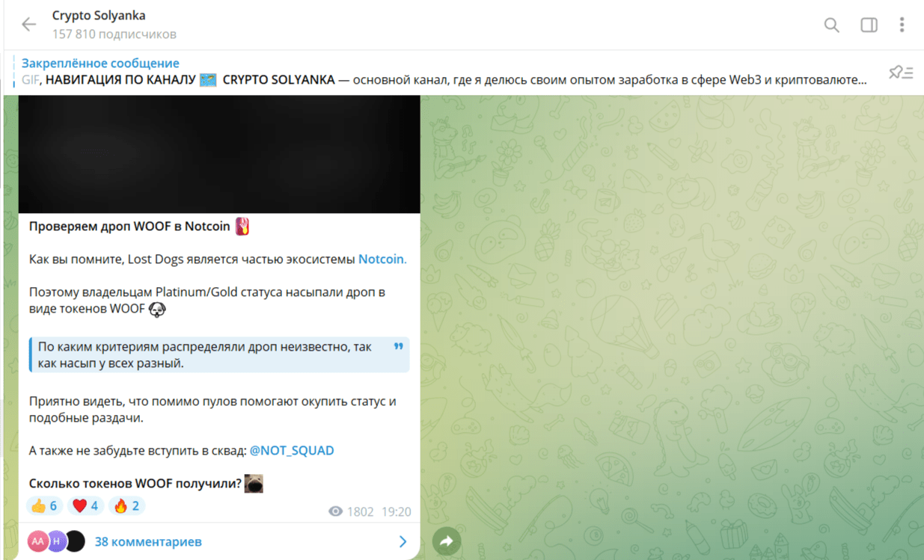
Task: Expand comments with right chevron
Action: [403, 541]
